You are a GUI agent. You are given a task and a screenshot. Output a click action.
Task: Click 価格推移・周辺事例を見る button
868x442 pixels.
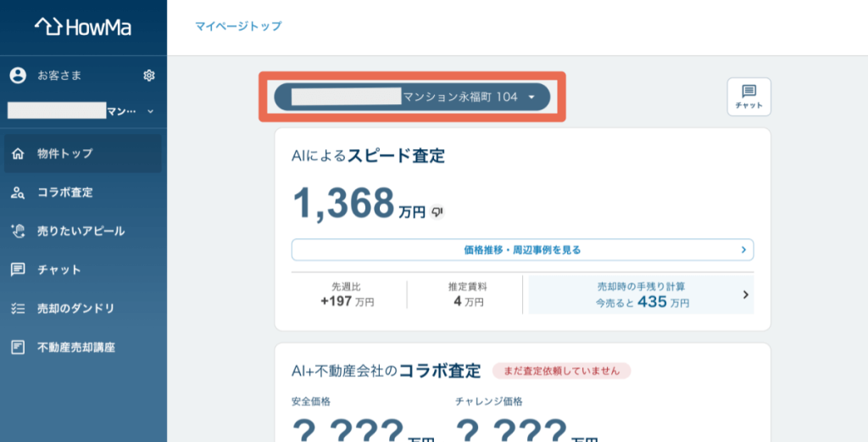pos(522,249)
